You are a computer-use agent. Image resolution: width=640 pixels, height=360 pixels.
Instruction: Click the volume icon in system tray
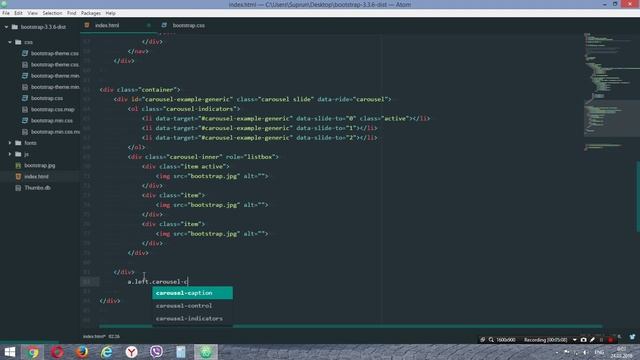[586, 352]
